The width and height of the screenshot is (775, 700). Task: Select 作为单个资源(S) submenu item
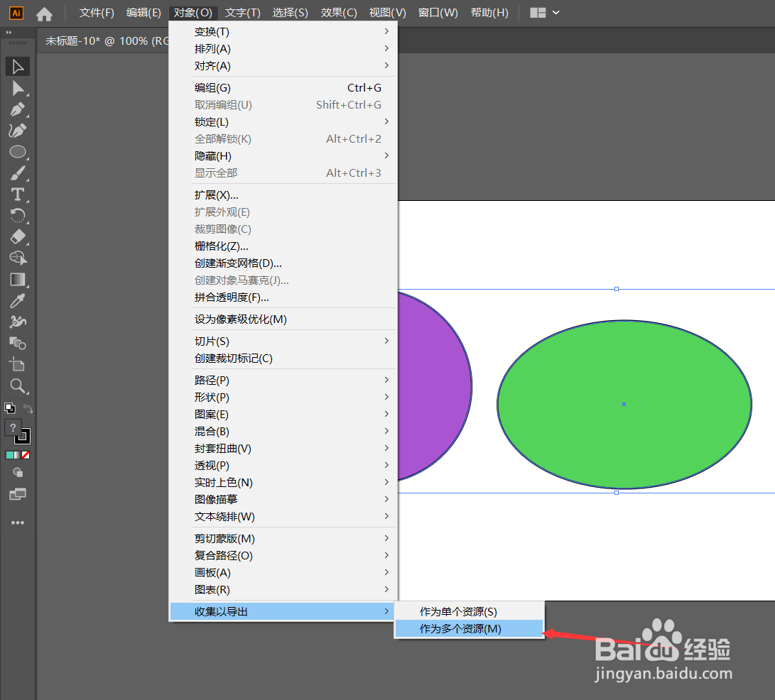tap(469, 611)
